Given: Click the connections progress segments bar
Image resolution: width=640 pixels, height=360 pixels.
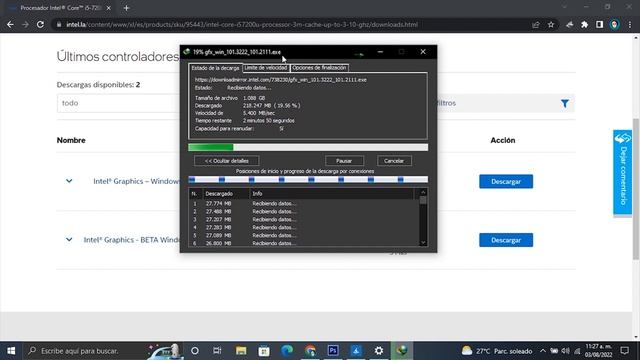Looking at the screenshot, I should pos(308,179).
